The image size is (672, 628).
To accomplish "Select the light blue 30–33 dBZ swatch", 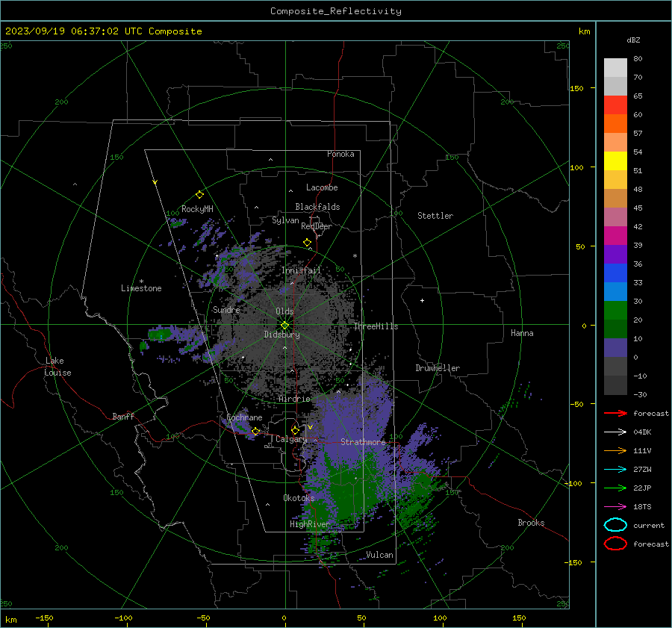I will (615, 292).
